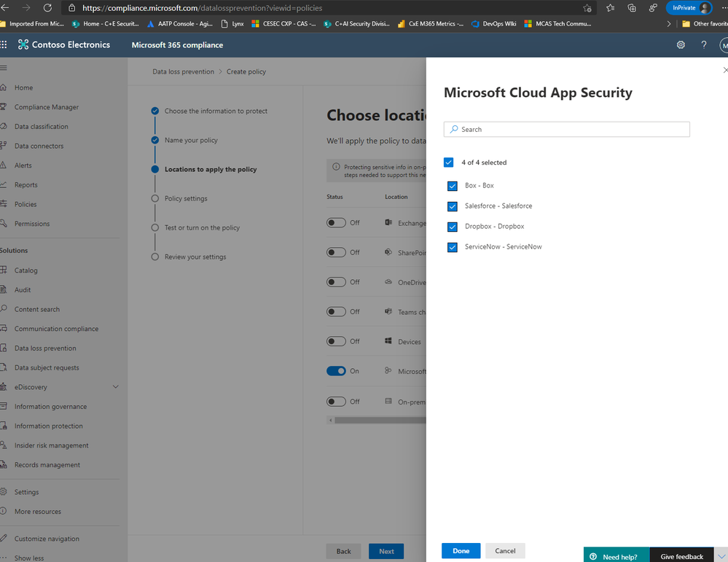The width and height of the screenshot is (728, 562).
Task: Click the Devices Windows location icon
Action: (x=388, y=341)
